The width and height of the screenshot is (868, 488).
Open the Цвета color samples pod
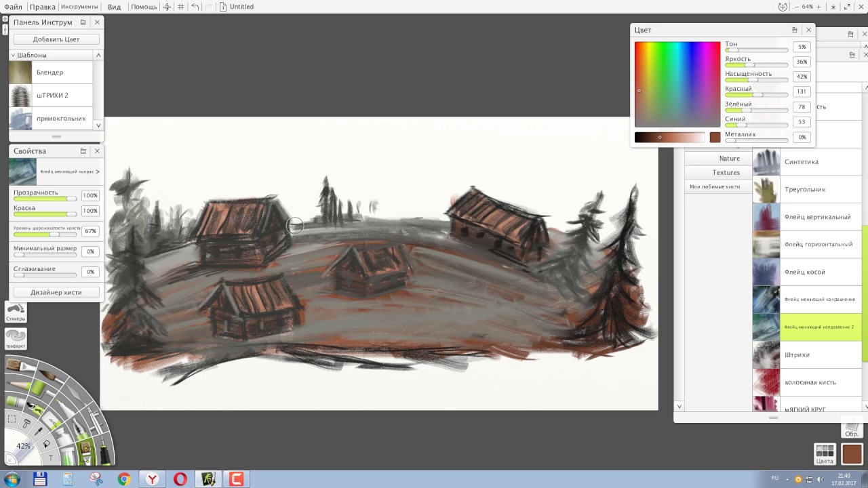pyautogui.click(x=825, y=454)
